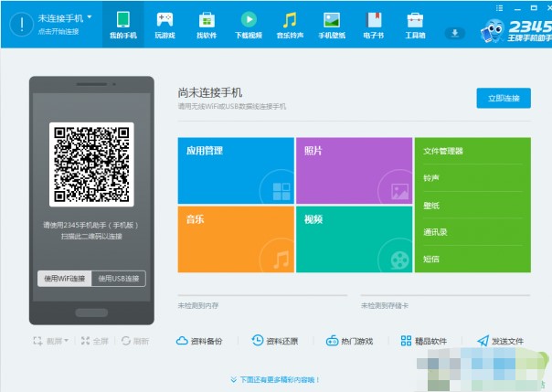Viewport: 552px width, 392px height.
Task: Expand 下面还有更多精彩内容哦 chevron link
Action: click(x=275, y=380)
